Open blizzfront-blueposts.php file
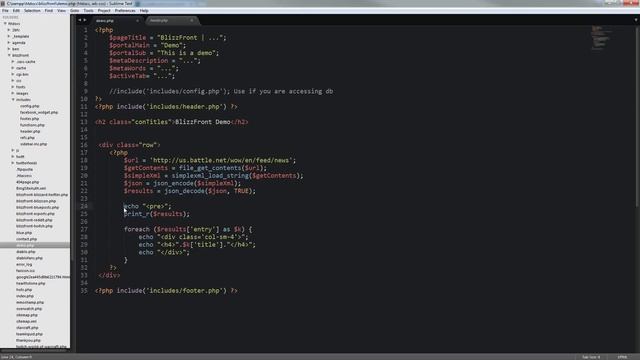 point(38,207)
